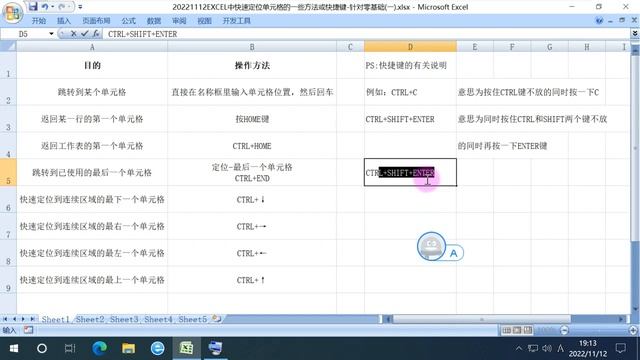Select column B header
Image resolution: width=640 pixels, height=360 pixels.
coord(252,47)
